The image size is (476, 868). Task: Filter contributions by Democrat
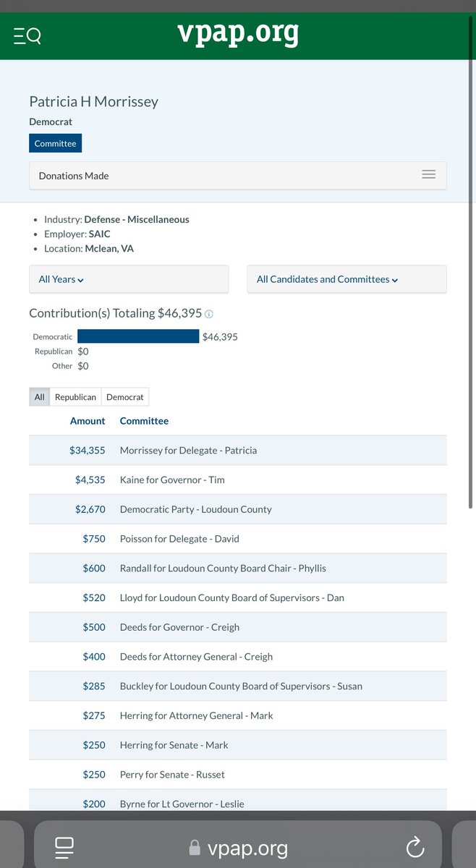tap(124, 396)
